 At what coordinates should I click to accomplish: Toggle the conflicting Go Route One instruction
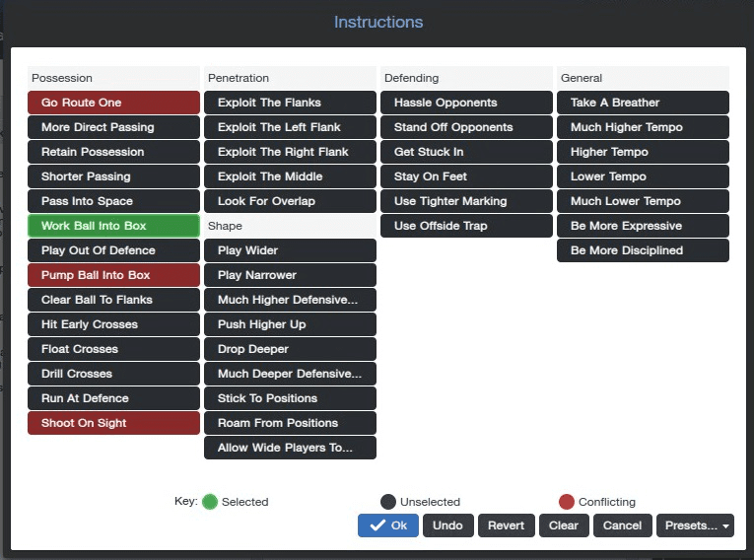(113, 103)
